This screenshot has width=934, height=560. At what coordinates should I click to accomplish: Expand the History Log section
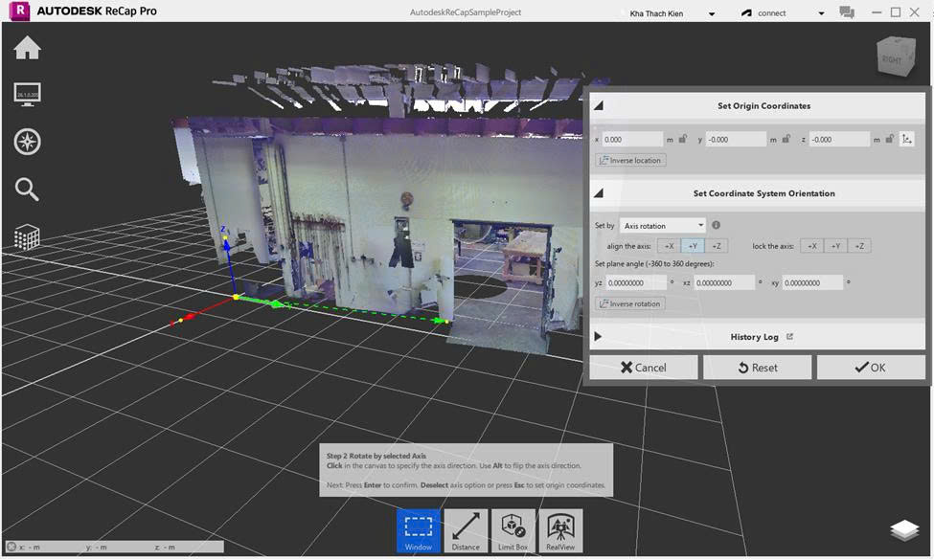pyautogui.click(x=598, y=337)
